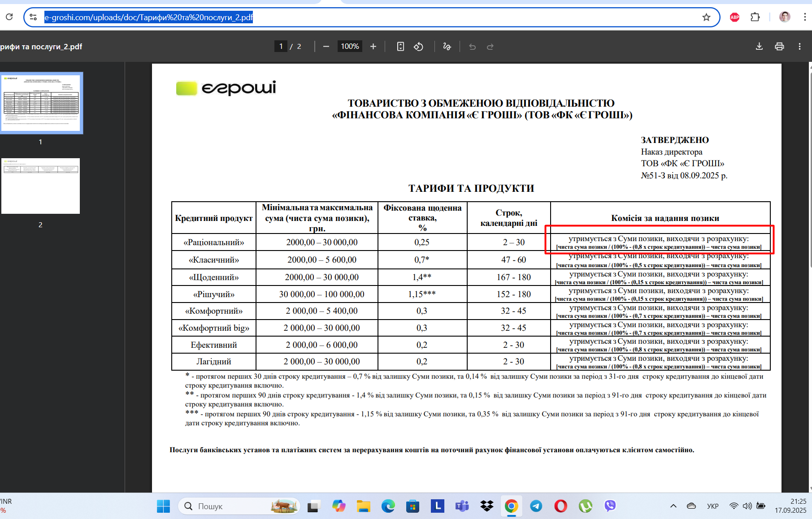The height and width of the screenshot is (519, 812).
Task: Click the Є Гроші logo
Action: (226, 88)
